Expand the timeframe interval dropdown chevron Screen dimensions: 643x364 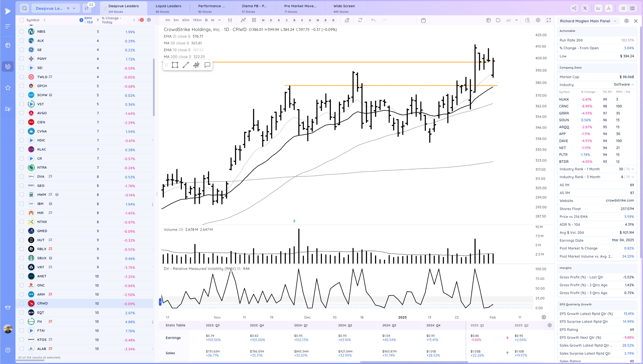219,20
